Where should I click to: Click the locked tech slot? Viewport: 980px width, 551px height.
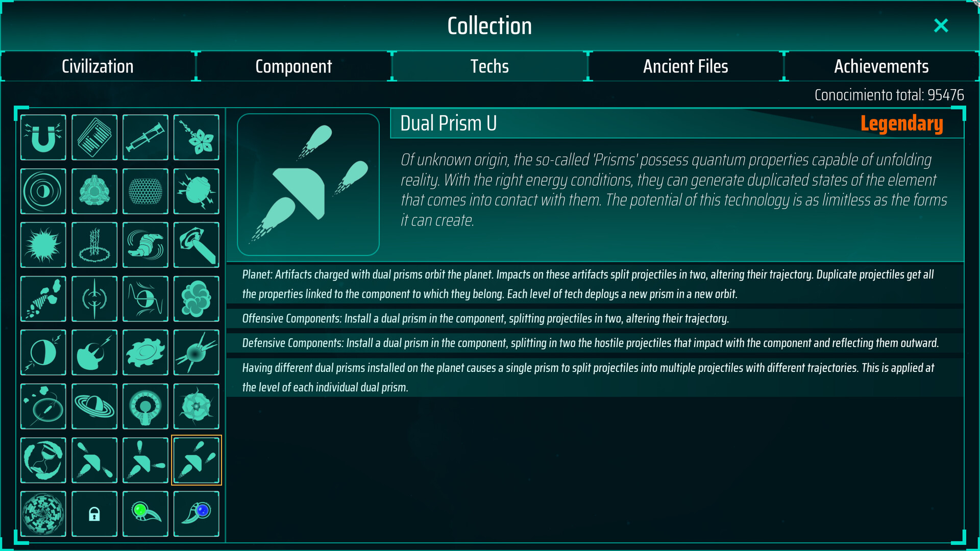click(x=94, y=514)
